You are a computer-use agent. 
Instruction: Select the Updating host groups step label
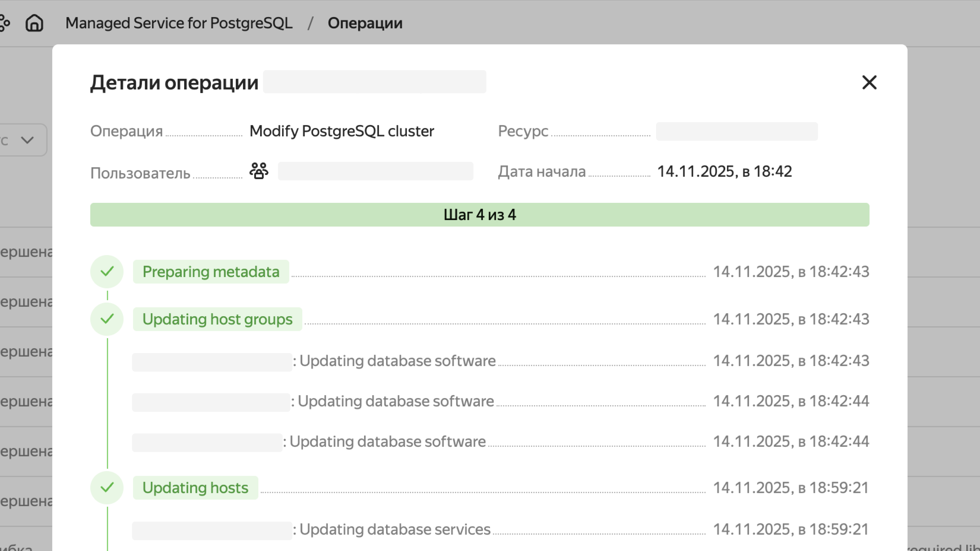217,319
